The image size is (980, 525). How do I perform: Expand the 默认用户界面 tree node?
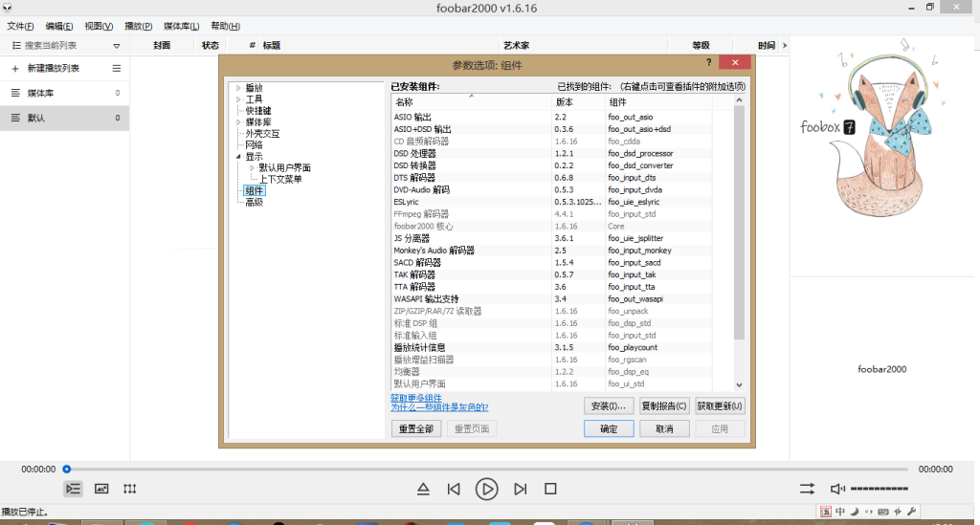pyautogui.click(x=252, y=168)
